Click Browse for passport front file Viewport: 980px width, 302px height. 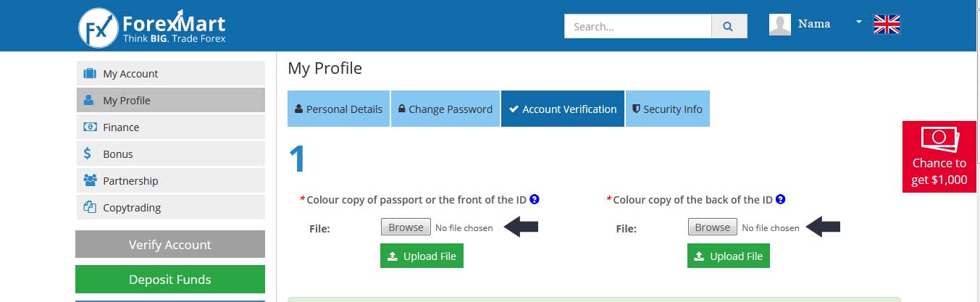[406, 227]
